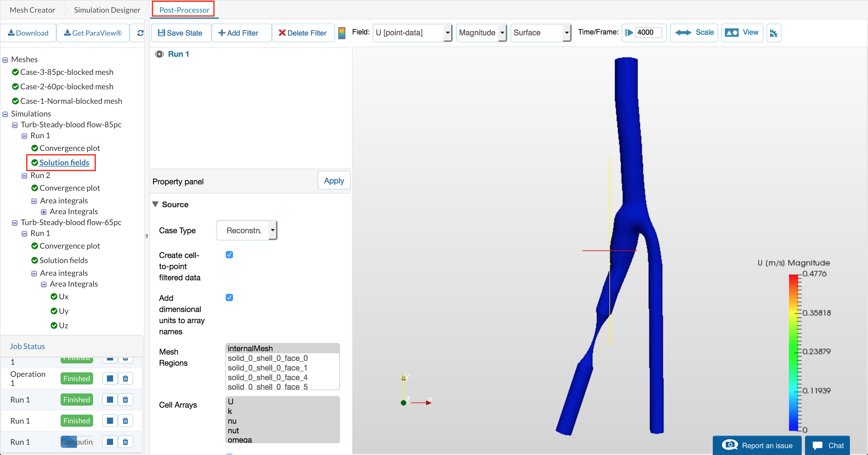The image size is (868, 455).
Task: Click the Save State floppy button
Action: 181,33
